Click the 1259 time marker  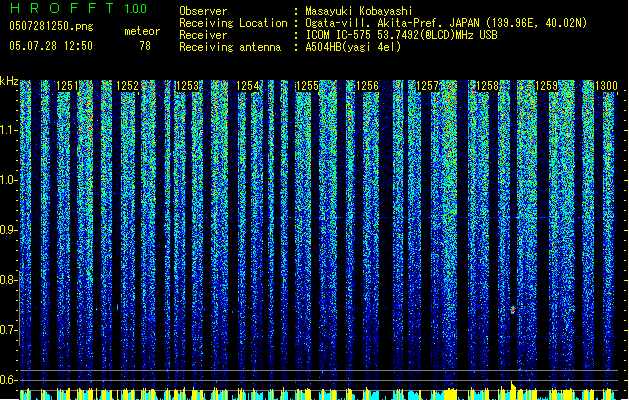547,86
